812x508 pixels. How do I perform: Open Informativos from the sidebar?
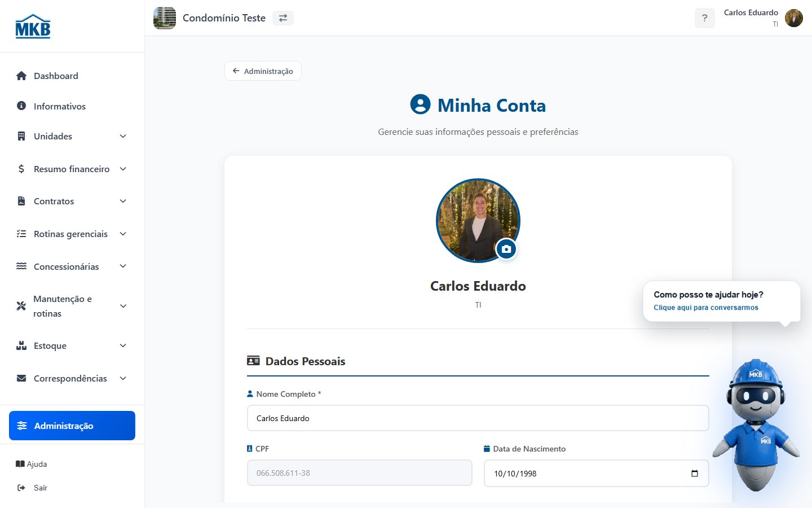(72, 106)
